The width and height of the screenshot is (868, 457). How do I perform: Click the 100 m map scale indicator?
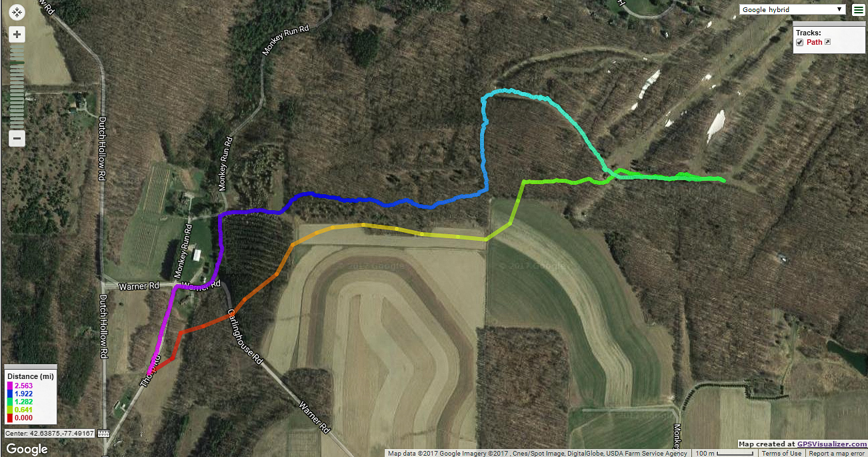[x=724, y=453]
